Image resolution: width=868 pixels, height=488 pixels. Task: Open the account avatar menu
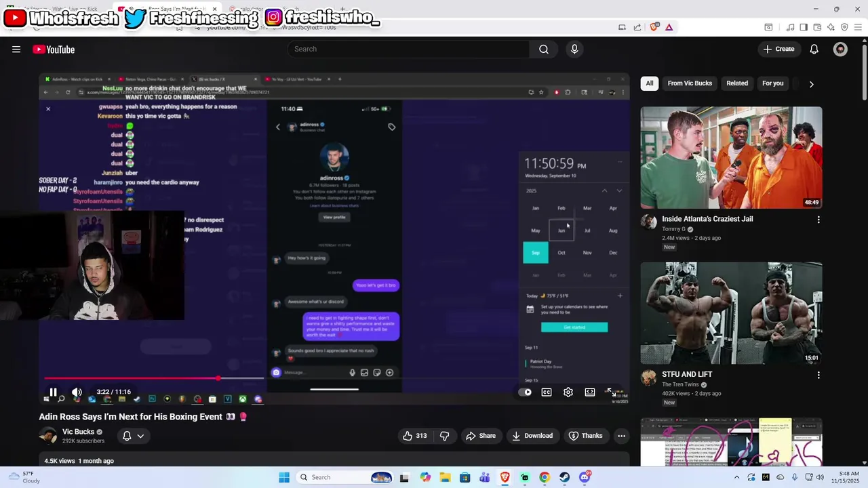pos(840,49)
